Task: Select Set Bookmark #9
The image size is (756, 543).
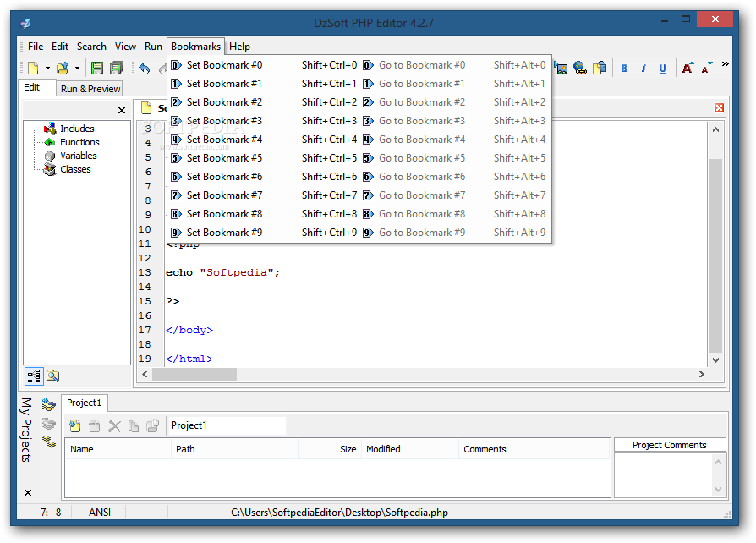Action: click(x=265, y=233)
